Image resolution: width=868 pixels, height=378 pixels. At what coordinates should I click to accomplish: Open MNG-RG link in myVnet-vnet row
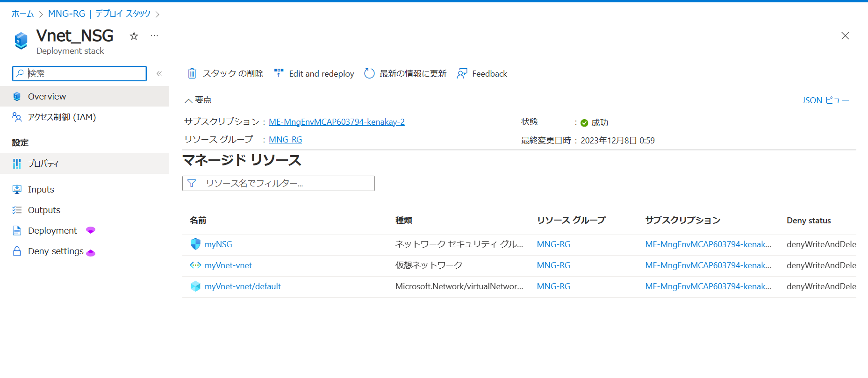click(553, 265)
